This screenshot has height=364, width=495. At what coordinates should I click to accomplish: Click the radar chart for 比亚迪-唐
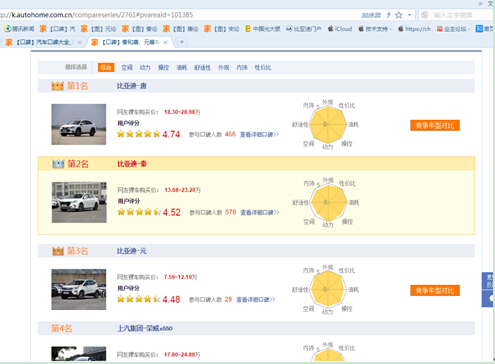(328, 124)
